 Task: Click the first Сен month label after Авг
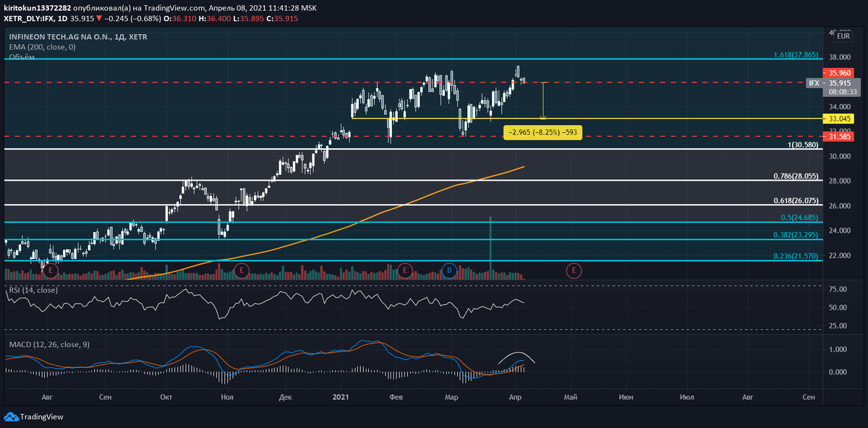[106, 397]
